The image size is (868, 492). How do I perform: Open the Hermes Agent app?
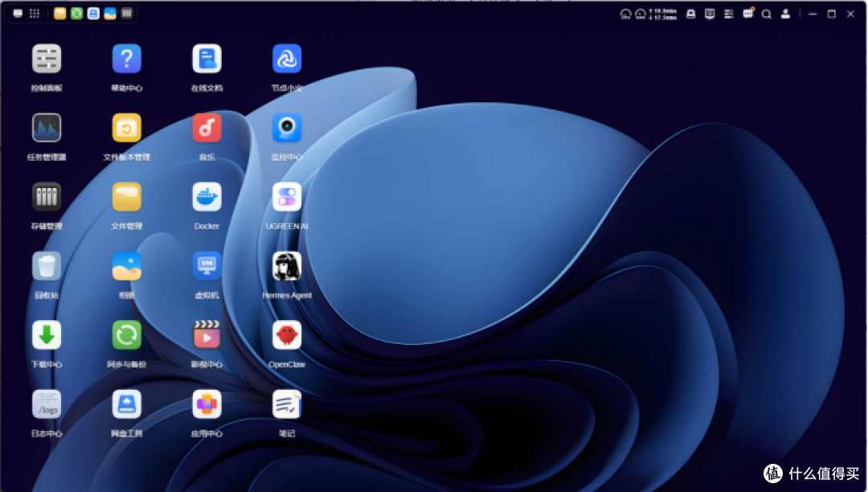287,266
